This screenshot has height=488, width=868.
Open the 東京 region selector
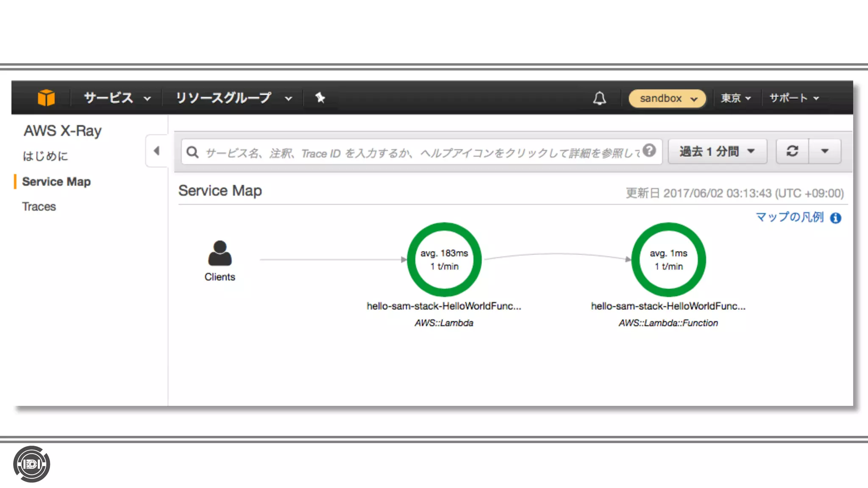point(736,98)
